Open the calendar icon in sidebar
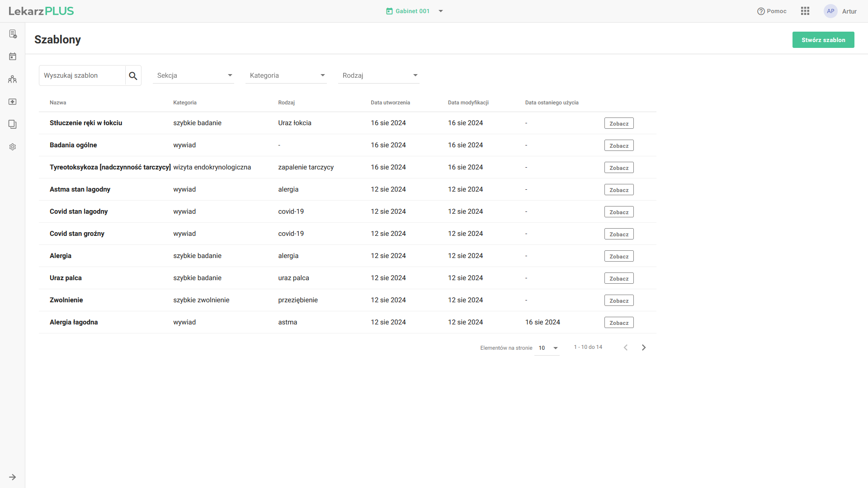Image resolution: width=868 pixels, height=488 pixels. coord(13,56)
